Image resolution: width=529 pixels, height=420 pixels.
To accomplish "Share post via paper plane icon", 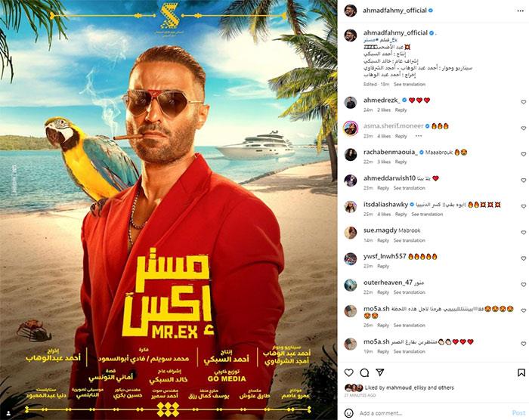I will pyautogui.click(x=380, y=372).
